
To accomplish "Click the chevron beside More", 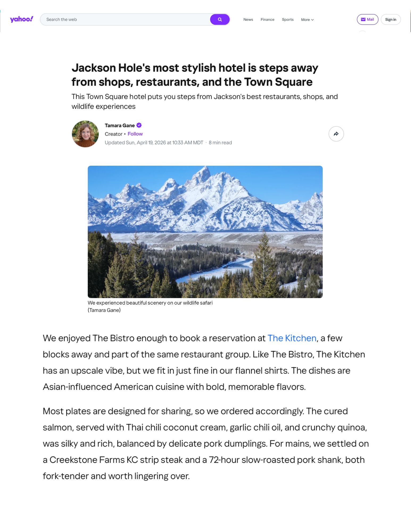I will (312, 20).
